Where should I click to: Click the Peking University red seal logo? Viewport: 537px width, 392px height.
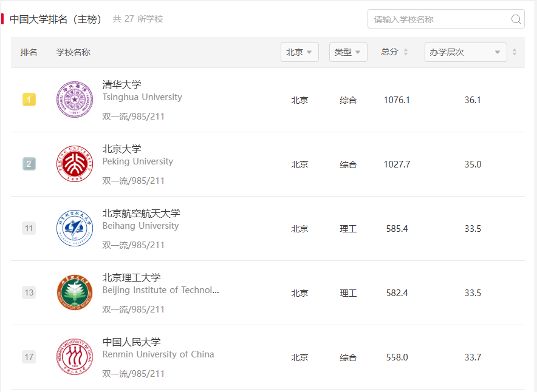pos(74,164)
